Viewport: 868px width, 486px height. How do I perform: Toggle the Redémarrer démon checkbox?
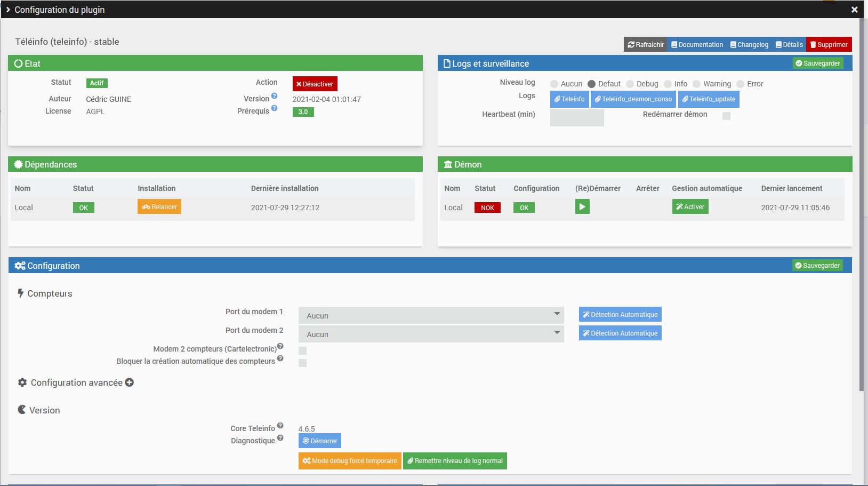pyautogui.click(x=726, y=116)
